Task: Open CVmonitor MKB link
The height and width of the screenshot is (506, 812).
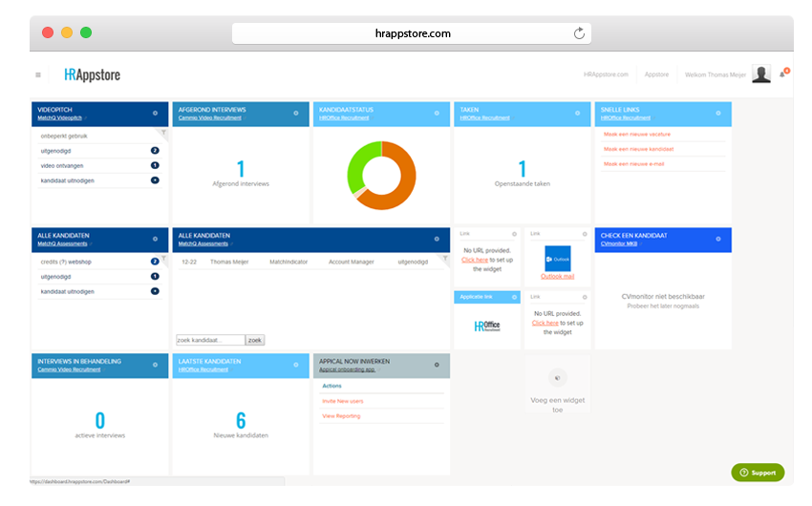Action: (619, 243)
